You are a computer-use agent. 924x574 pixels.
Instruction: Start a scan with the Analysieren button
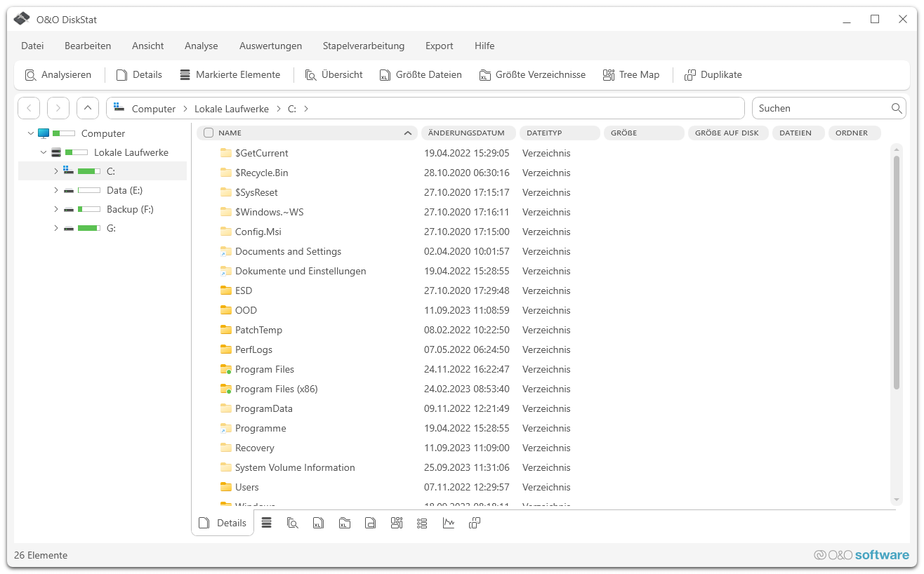point(58,74)
